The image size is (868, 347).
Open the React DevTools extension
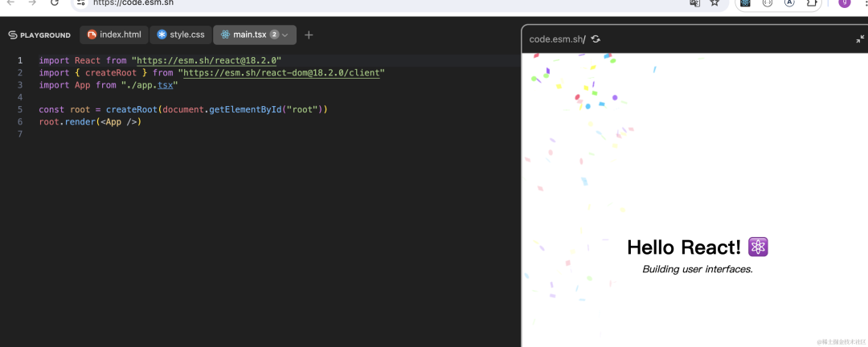click(x=745, y=2)
